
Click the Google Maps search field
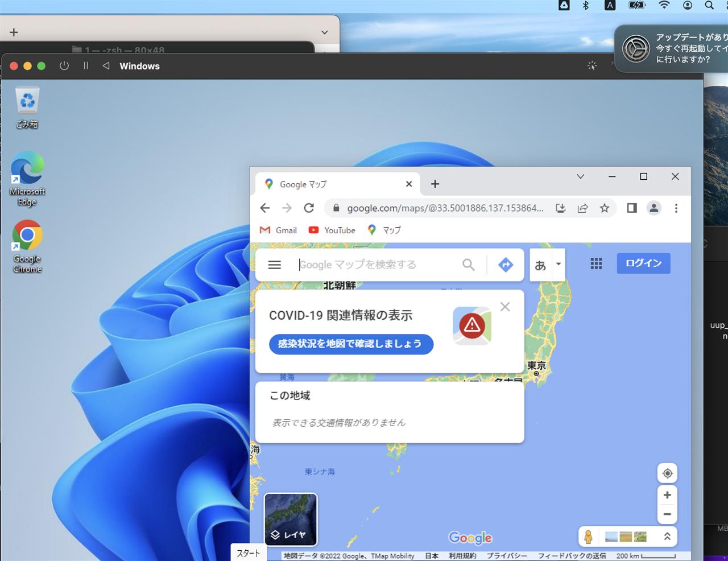[x=375, y=265]
